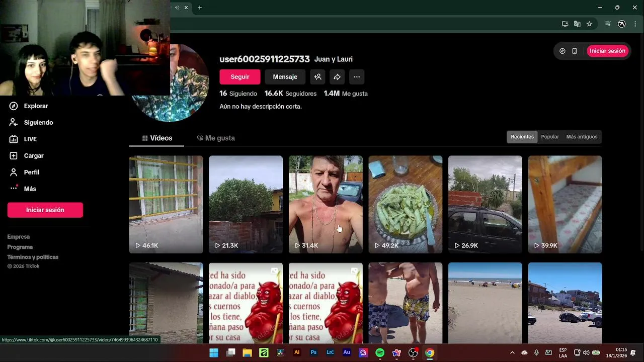The width and height of the screenshot is (644, 362).
Task: Launch Adobe Illustrator from taskbar
Action: 297,353
